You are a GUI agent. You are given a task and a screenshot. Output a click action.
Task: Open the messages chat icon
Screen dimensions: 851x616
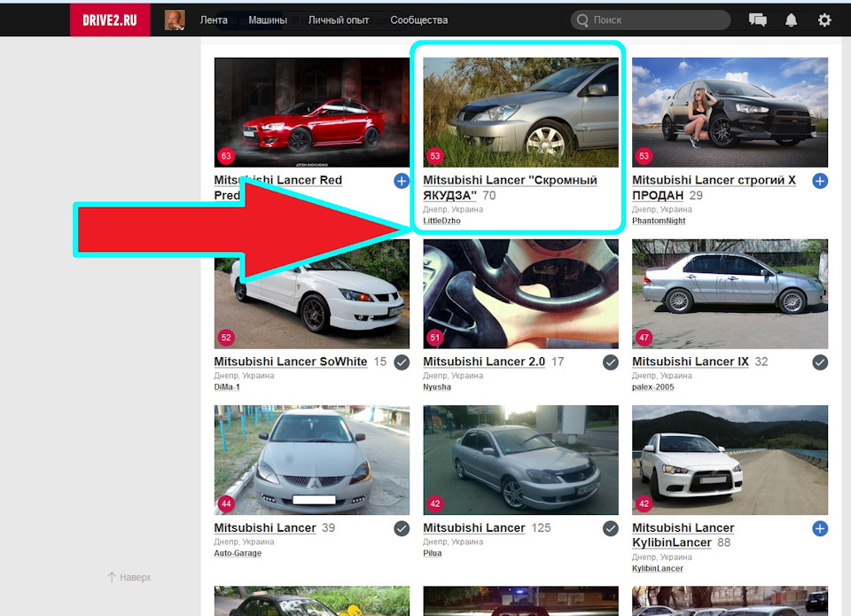coord(758,20)
